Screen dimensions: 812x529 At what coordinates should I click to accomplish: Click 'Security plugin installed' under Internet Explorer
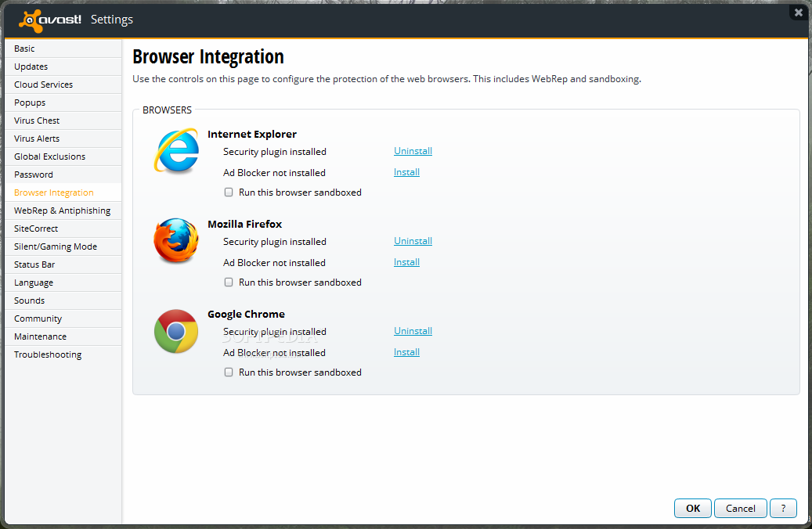tap(275, 152)
